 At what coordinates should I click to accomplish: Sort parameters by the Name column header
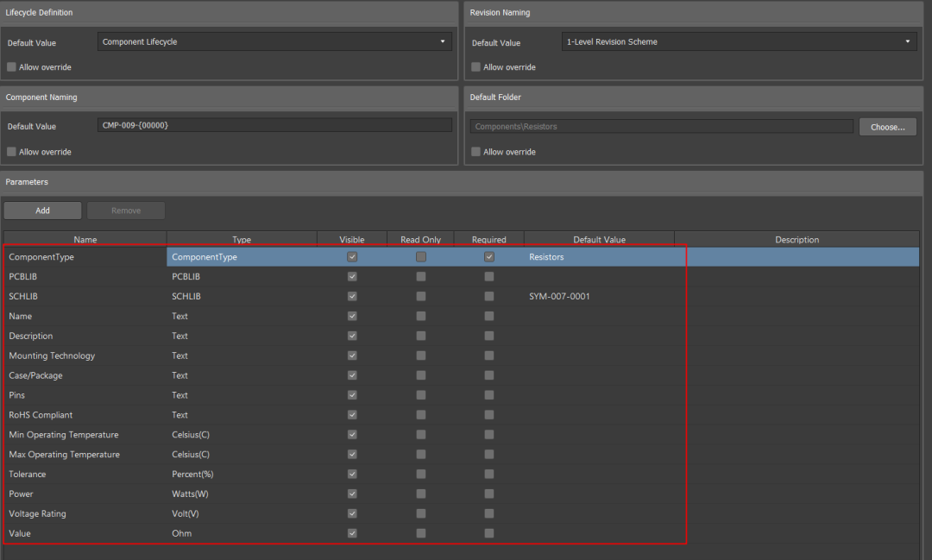pyautogui.click(x=85, y=240)
